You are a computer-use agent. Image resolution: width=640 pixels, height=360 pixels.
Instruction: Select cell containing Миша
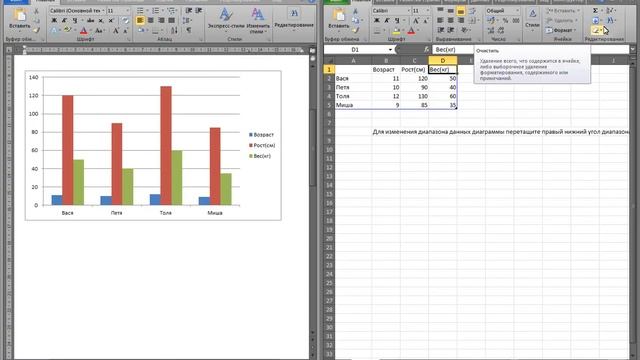pyautogui.click(x=353, y=105)
